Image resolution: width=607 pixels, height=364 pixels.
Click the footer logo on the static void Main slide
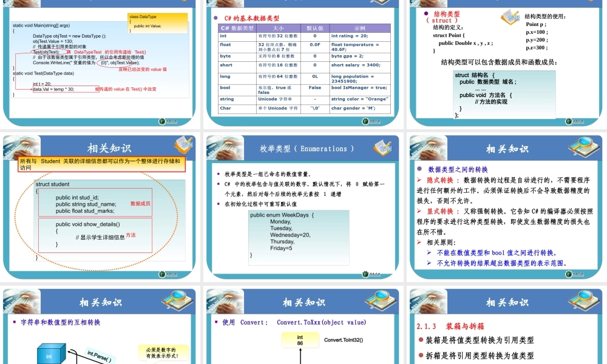[x=168, y=121]
